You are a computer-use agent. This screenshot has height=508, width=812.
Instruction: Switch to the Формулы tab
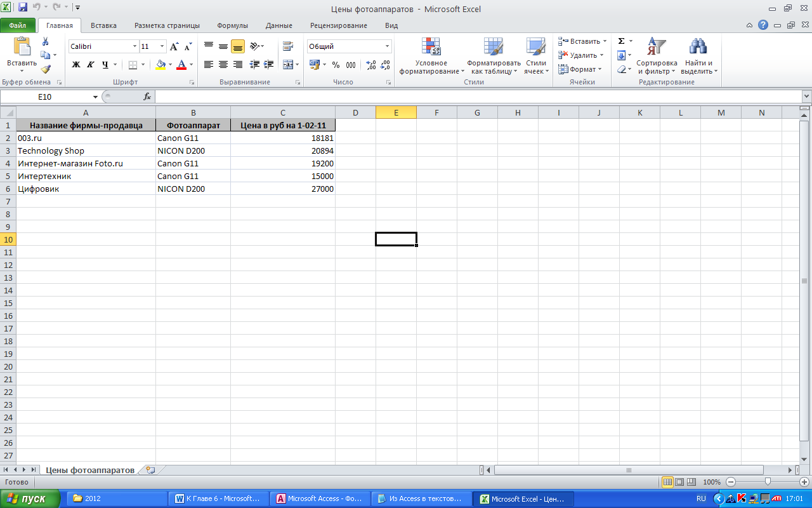point(232,25)
